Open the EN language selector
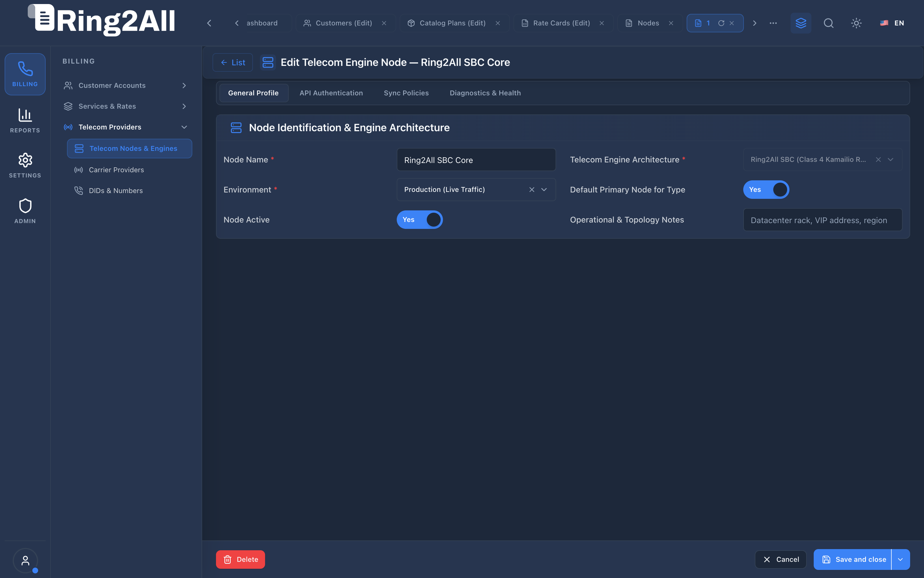924x578 pixels. [x=892, y=23]
